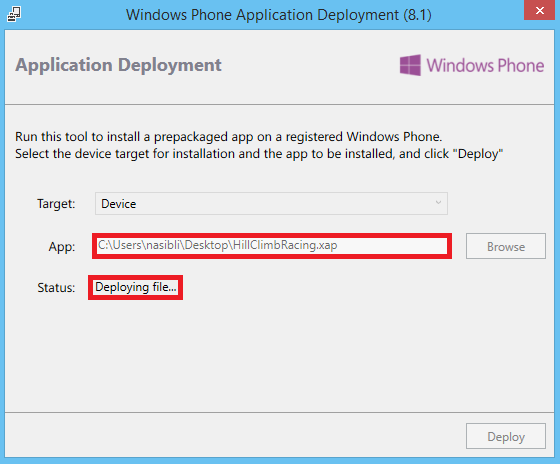Click the "Select the device target" instruction line
The height and width of the screenshot is (464, 560).
tap(259, 154)
